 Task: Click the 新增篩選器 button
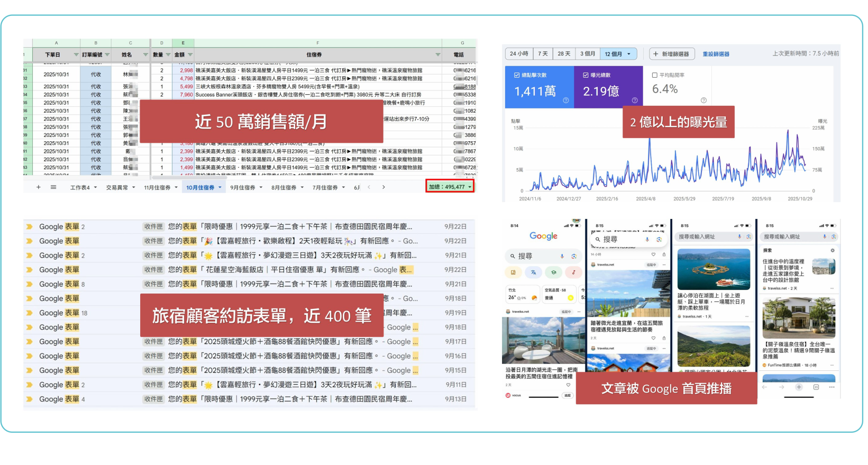[x=671, y=54]
